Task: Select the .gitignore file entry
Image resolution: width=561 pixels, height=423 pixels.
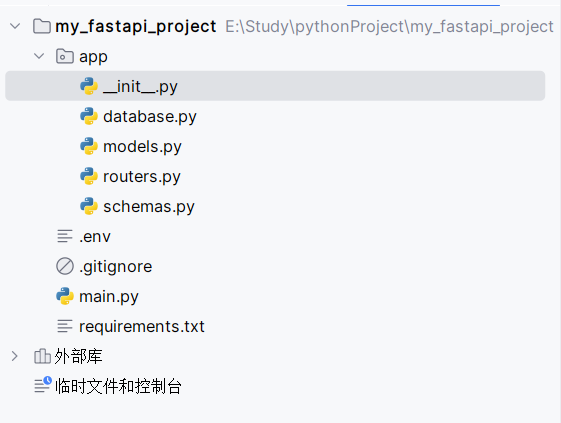Action: pyautogui.click(x=116, y=267)
